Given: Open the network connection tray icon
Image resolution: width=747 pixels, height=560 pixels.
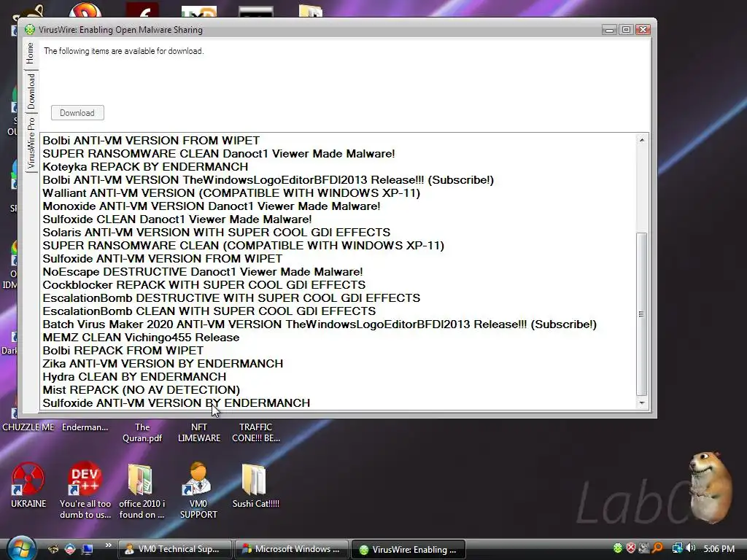Looking at the screenshot, I should (677, 548).
